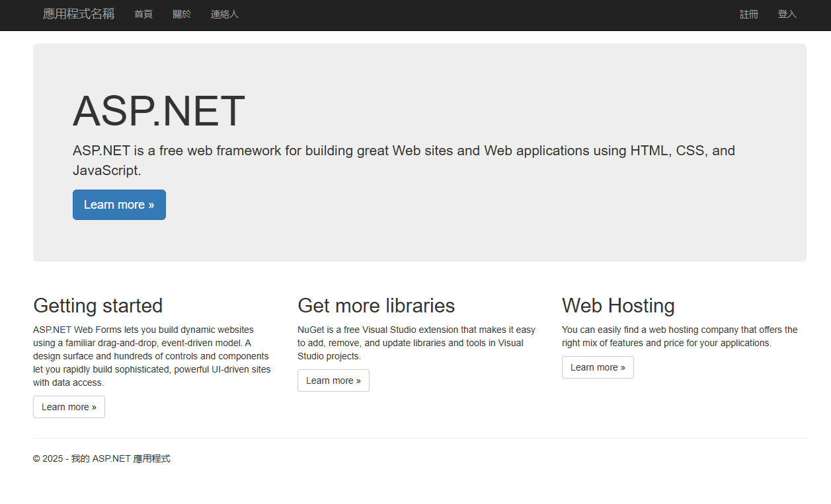The image size is (831, 504).
Task: Click the blue Learn more button under ASP.NET
Action: (x=119, y=205)
